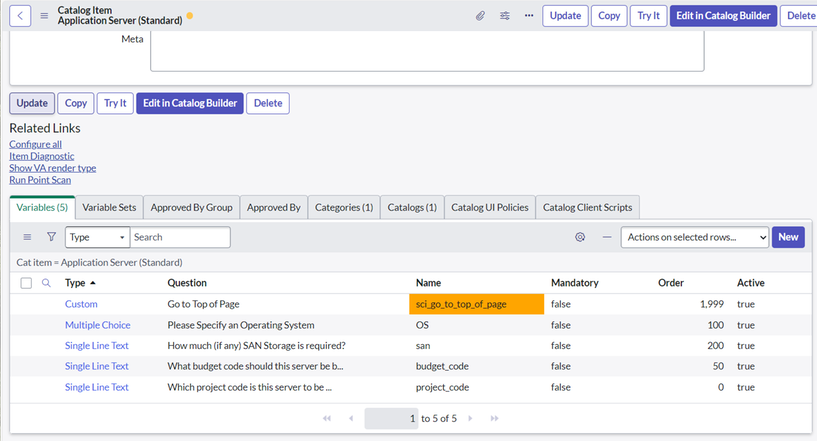This screenshot has width=817, height=441.
Task: Open the Multiple Choice variable record
Action: 97,325
